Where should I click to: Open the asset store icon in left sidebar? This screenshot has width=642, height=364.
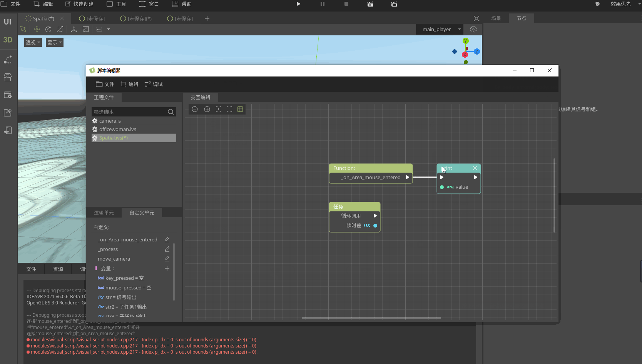pyautogui.click(x=8, y=77)
